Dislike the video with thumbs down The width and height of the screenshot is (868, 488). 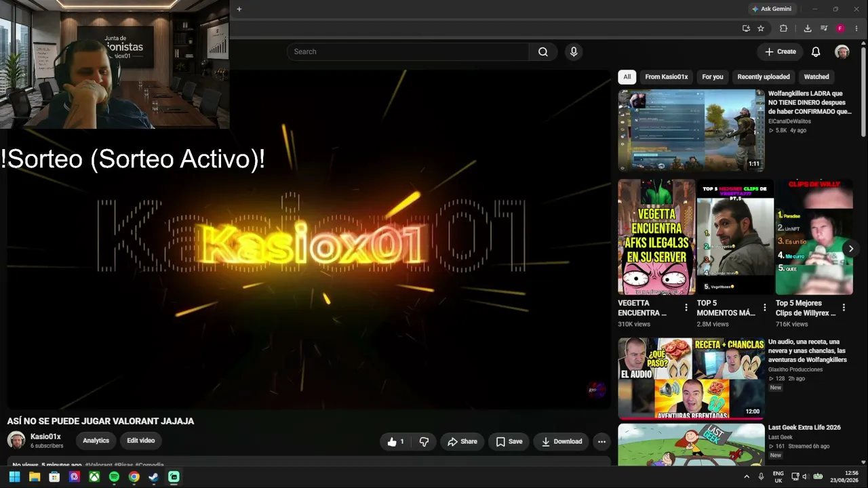[424, 442]
